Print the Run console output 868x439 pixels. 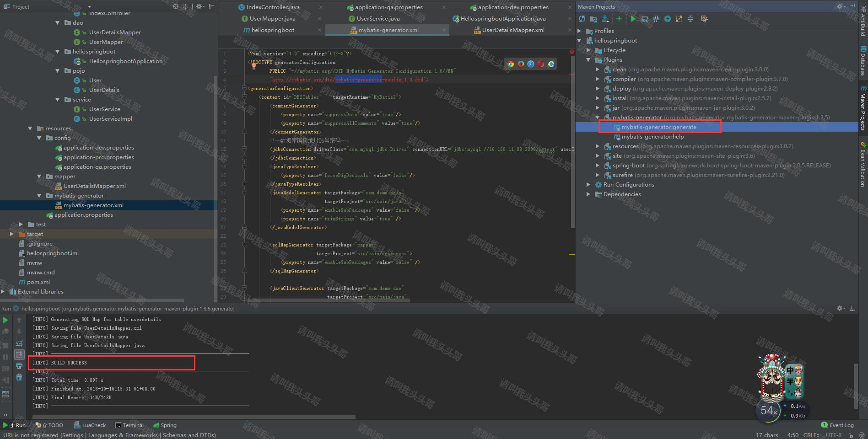click(19, 366)
